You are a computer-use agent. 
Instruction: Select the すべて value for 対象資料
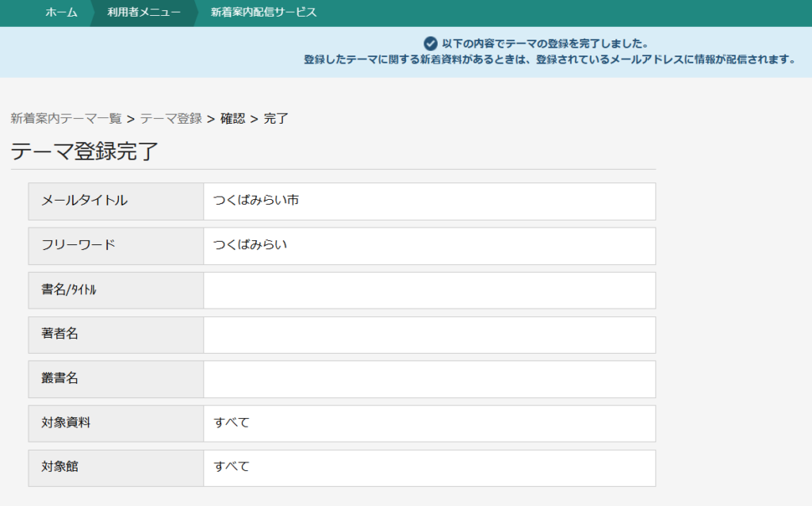click(232, 424)
